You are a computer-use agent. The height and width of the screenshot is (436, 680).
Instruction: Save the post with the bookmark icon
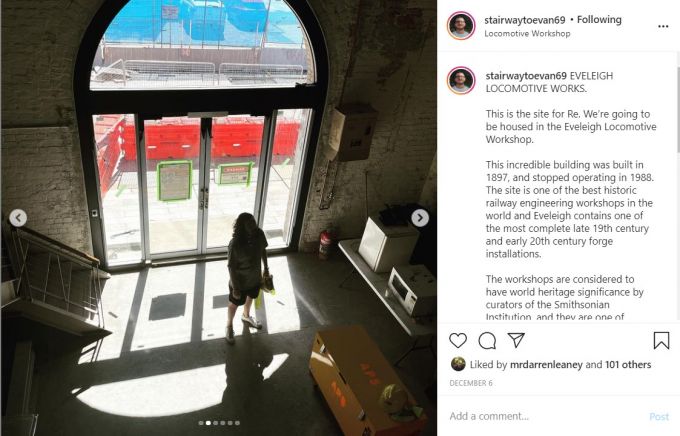[661, 341]
